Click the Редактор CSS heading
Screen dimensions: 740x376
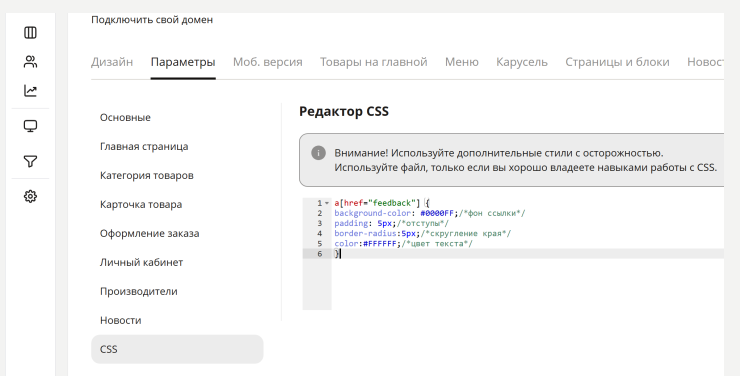pos(344,111)
